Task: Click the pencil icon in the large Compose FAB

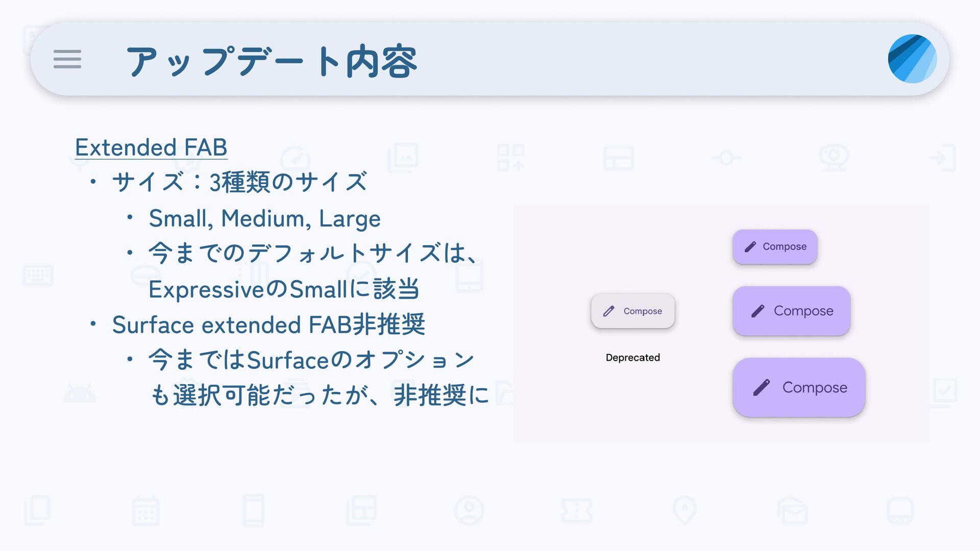Action: 761,388
